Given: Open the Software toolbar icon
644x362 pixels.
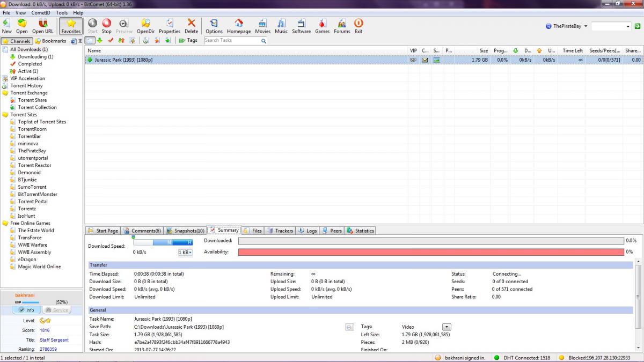Looking at the screenshot, I should click(301, 26).
